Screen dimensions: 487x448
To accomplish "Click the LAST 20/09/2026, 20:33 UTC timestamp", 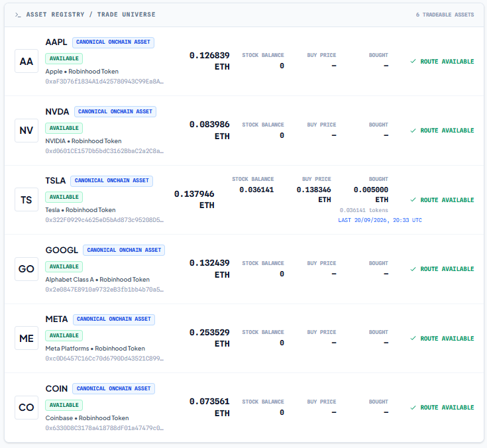I will (x=380, y=220).
